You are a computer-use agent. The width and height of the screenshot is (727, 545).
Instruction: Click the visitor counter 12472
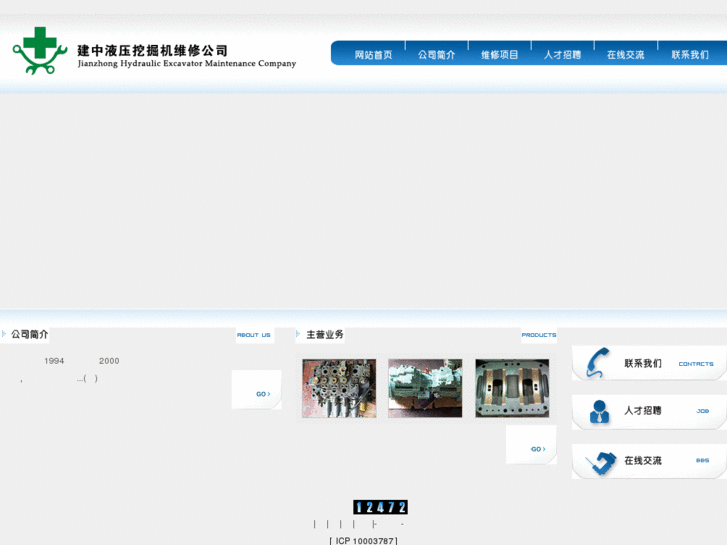tap(380, 507)
